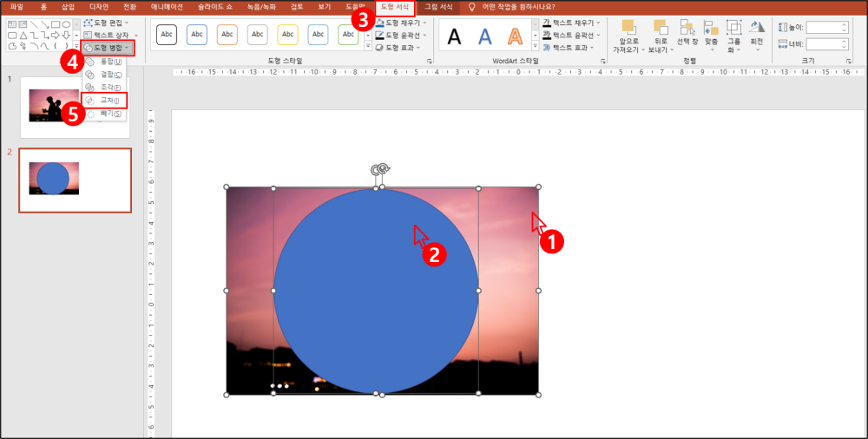Switch to the 슬라이드 쇼 tab
This screenshot has height=439, width=868.
(216, 7)
